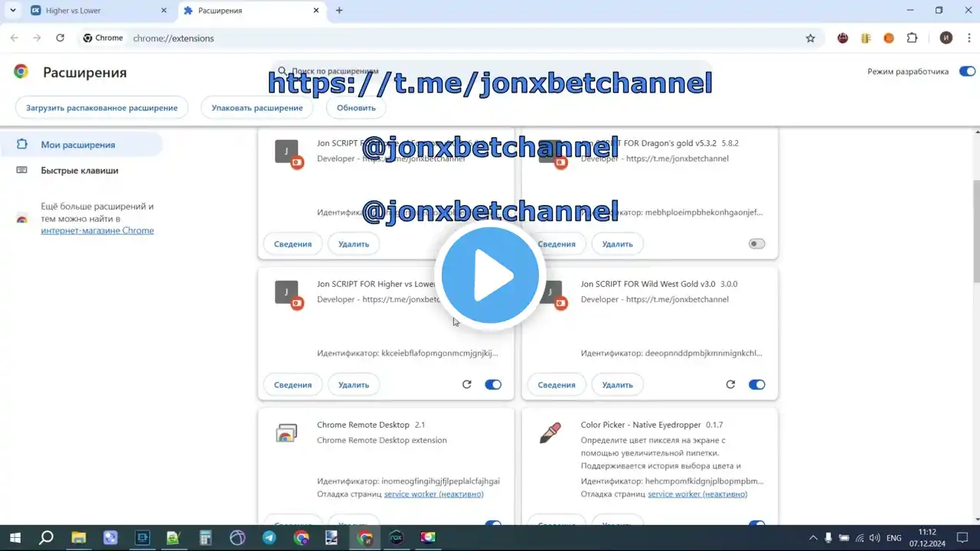This screenshot has width=980, height=551.
Task: Switch to the Higher vs Lower tab
Action: coord(98,11)
